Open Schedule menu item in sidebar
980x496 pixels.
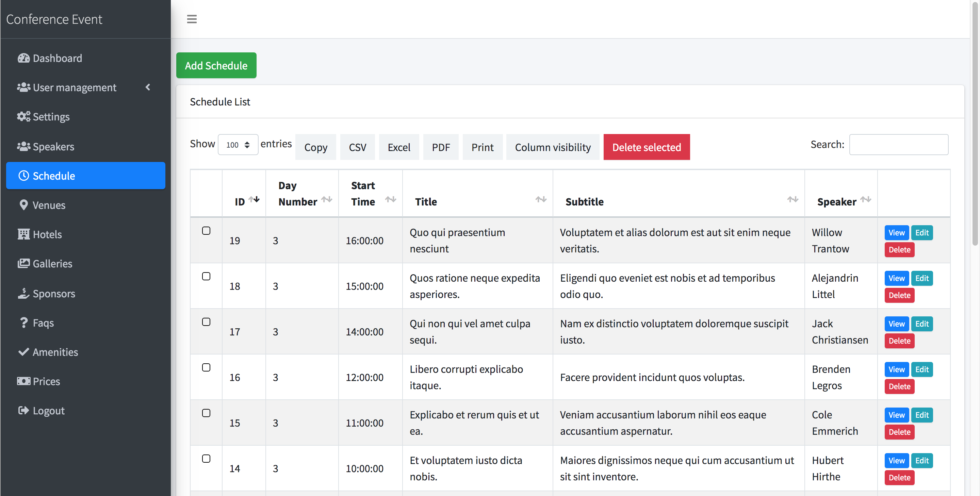(x=85, y=175)
